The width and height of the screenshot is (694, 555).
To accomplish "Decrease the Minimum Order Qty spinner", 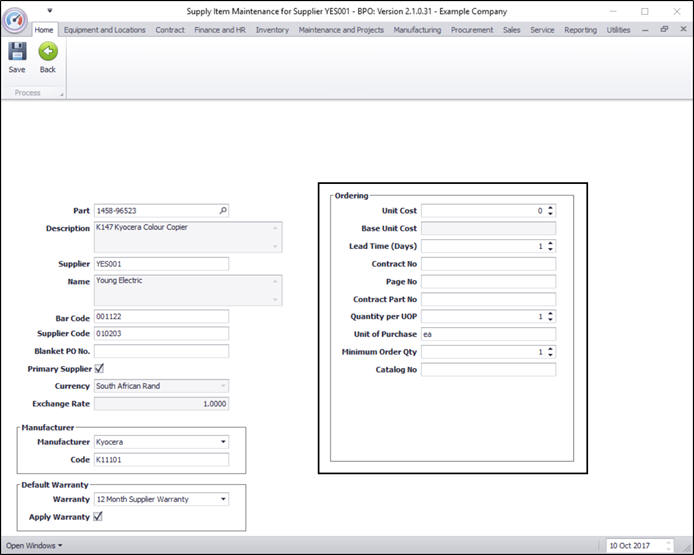I will pos(550,355).
